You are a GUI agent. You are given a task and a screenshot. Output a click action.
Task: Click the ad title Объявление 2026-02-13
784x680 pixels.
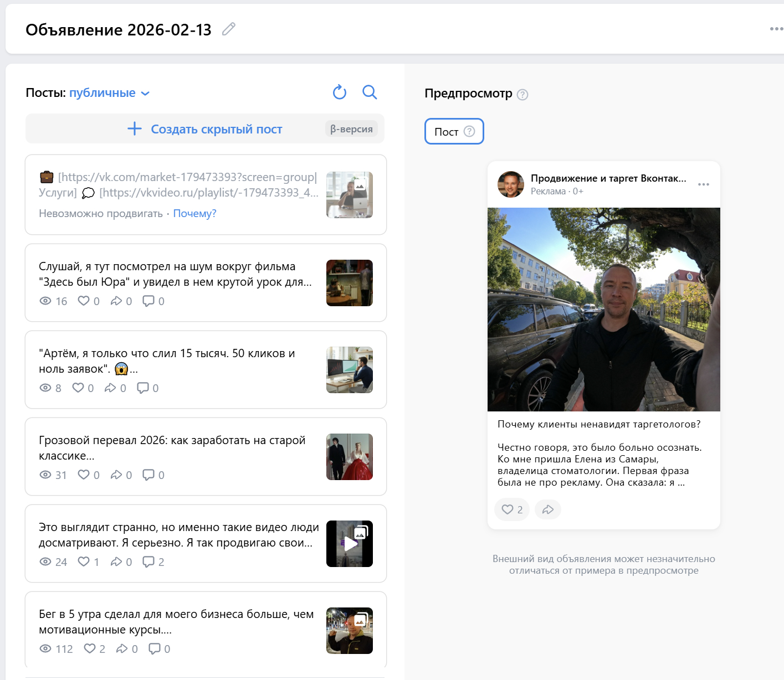coord(119,29)
